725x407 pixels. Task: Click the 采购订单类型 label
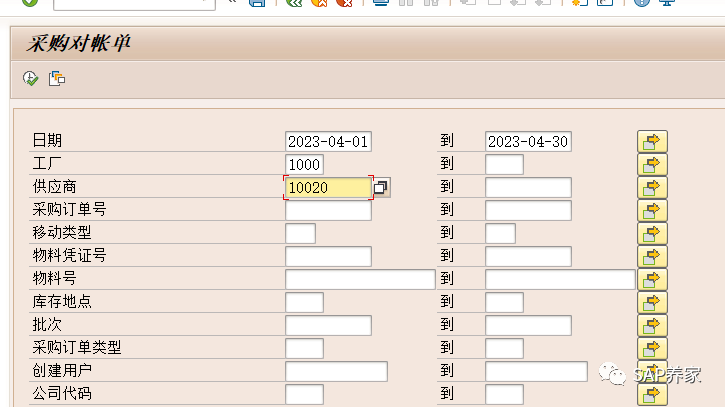pos(77,347)
